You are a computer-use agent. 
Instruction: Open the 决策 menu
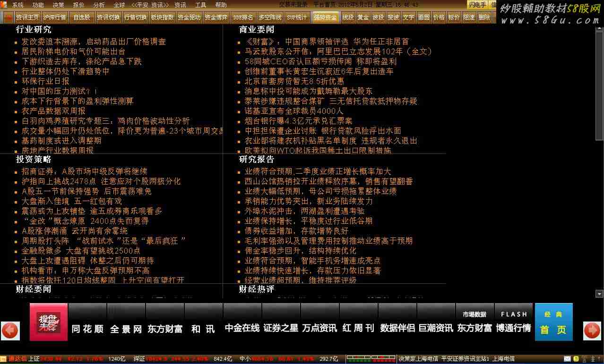58,5
